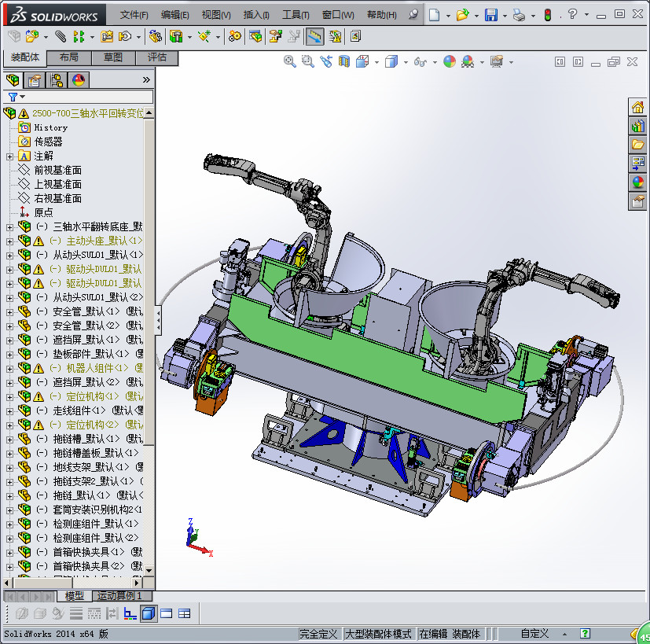Click the Edit Appearance color sphere
The image size is (650, 644).
point(449,61)
